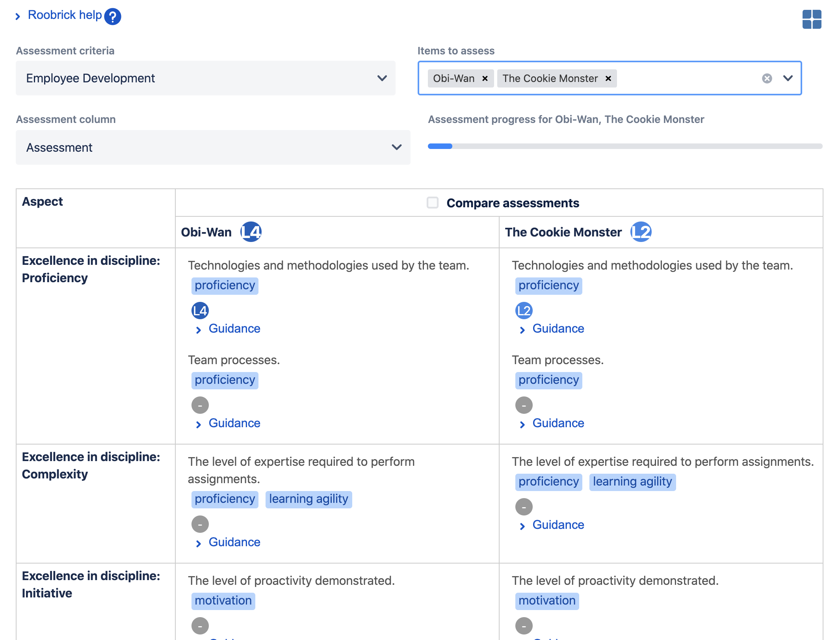Expand Guidance under Cookie Monster's Complexity row
The width and height of the screenshot is (840, 640).
pyautogui.click(x=558, y=525)
